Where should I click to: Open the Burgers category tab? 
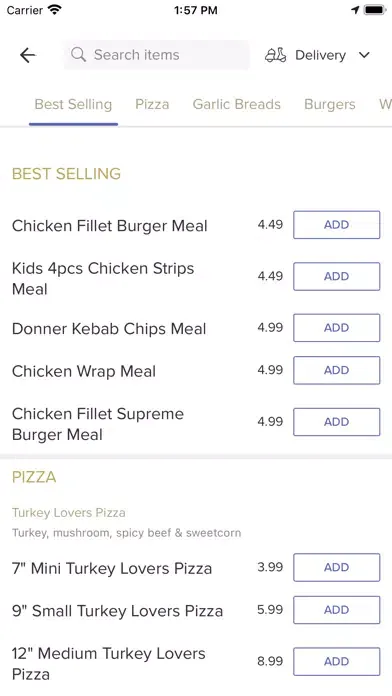click(330, 104)
